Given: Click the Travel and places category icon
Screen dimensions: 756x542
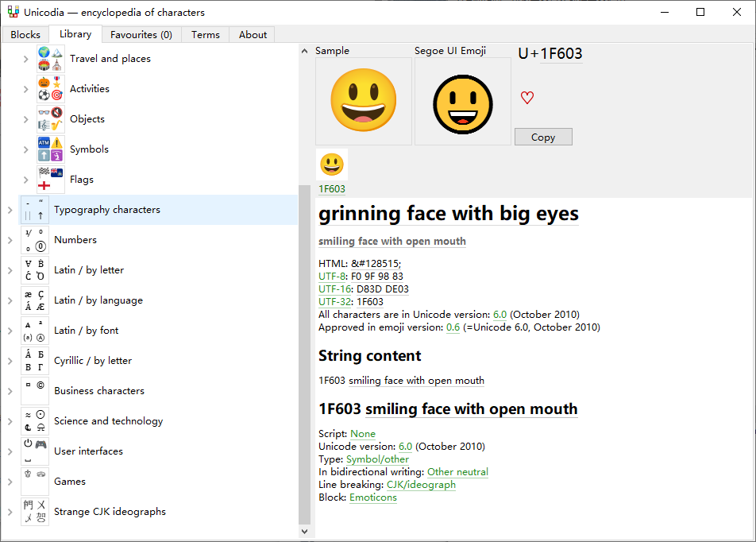Looking at the screenshot, I should click(51, 59).
